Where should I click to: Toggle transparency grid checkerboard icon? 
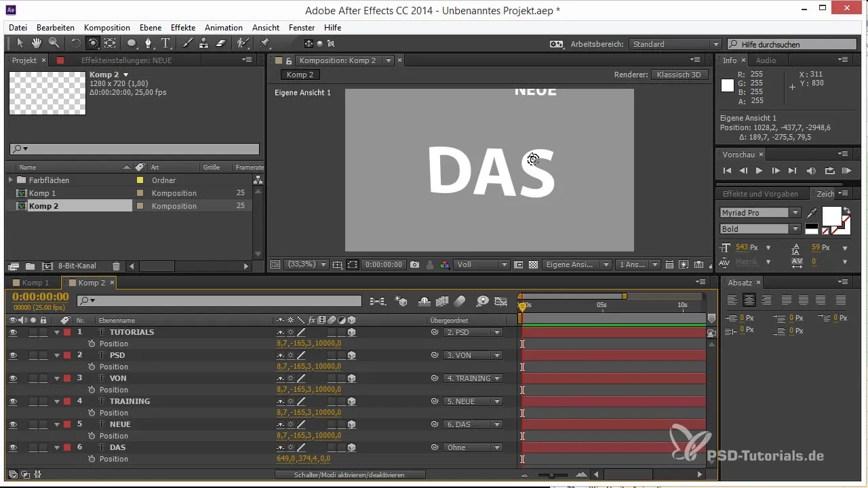click(533, 264)
